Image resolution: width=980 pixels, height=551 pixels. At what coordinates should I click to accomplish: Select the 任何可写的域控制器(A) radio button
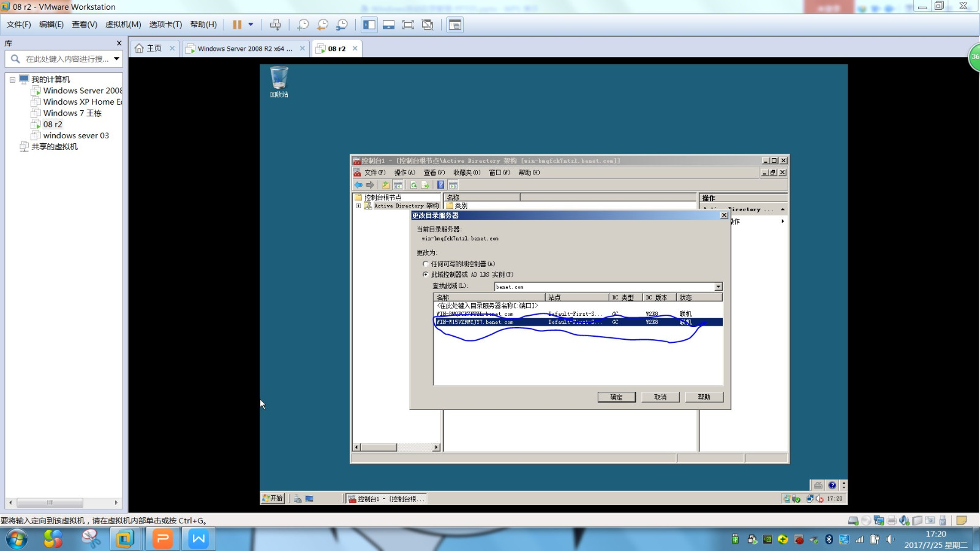[x=426, y=264]
